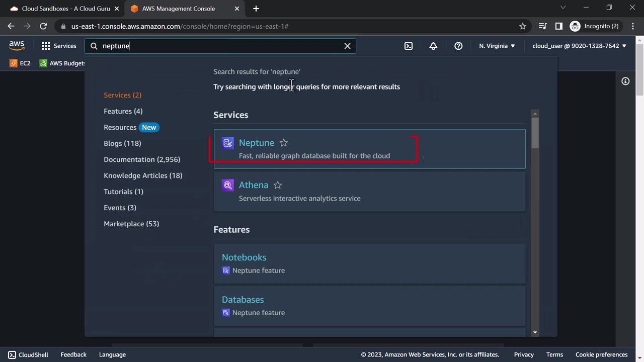644x362 pixels.
Task: Toggle the browser side panel
Action: [558, 26]
